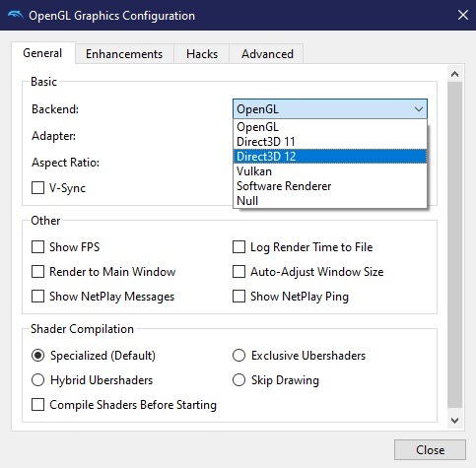Close the OpenGL Graphics Configuration window
The width and height of the screenshot is (476, 468).
tap(463, 15)
